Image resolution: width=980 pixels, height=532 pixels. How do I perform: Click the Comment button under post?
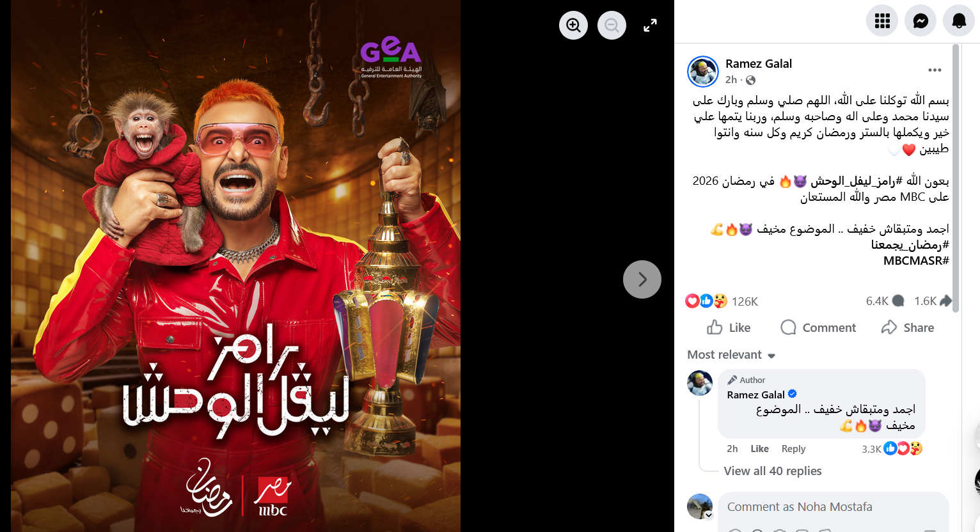pos(818,327)
